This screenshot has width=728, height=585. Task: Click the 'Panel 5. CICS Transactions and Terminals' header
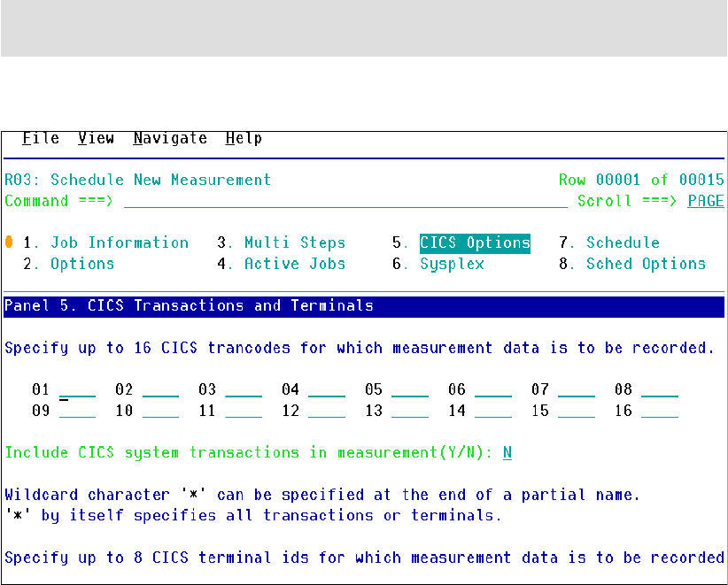(364, 306)
